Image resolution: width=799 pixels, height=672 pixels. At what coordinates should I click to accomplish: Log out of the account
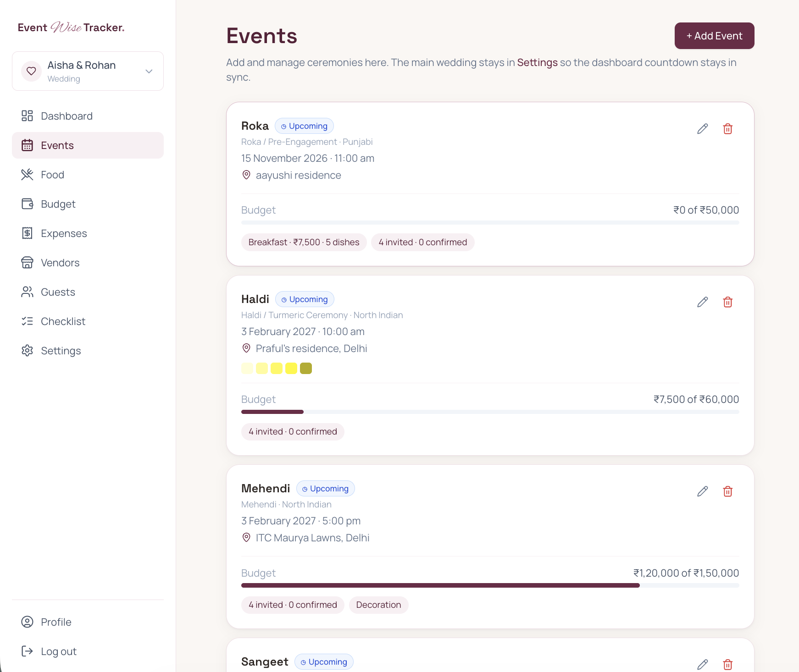point(88,651)
